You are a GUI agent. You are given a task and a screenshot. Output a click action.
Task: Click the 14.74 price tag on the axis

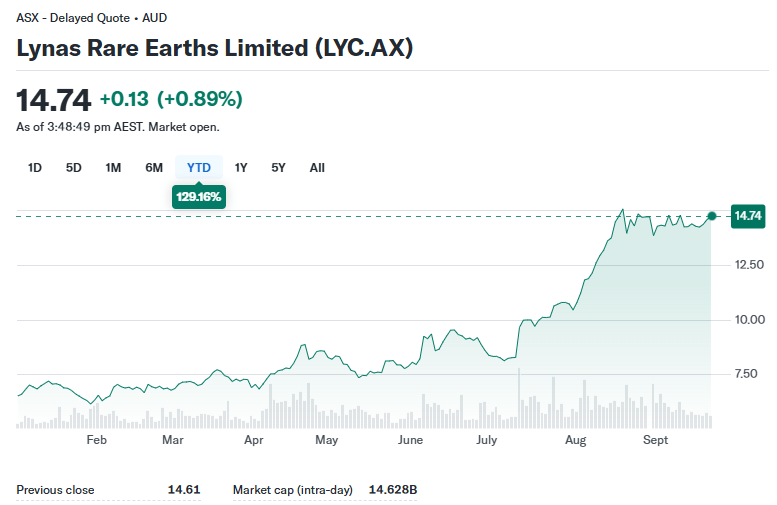(x=748, y=216)
